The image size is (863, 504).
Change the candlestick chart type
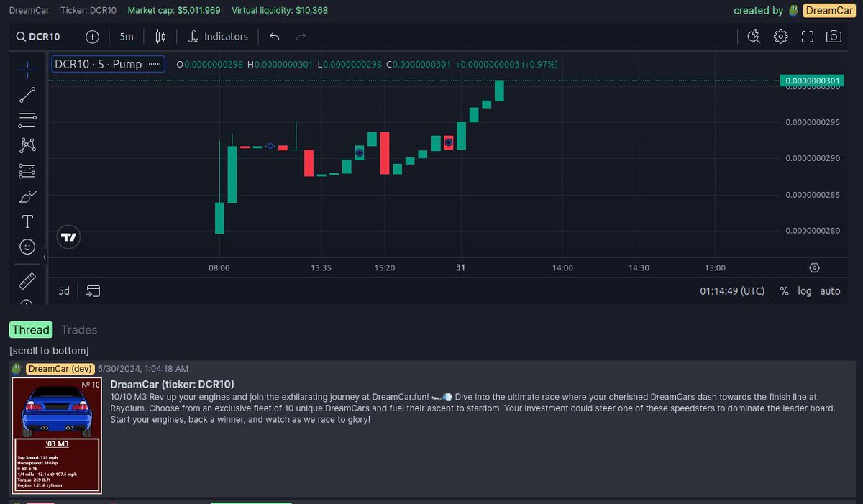[x=160, y=37]
